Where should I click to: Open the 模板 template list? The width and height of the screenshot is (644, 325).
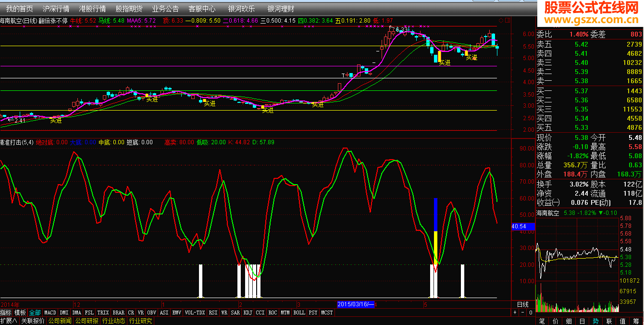(20, 312)
